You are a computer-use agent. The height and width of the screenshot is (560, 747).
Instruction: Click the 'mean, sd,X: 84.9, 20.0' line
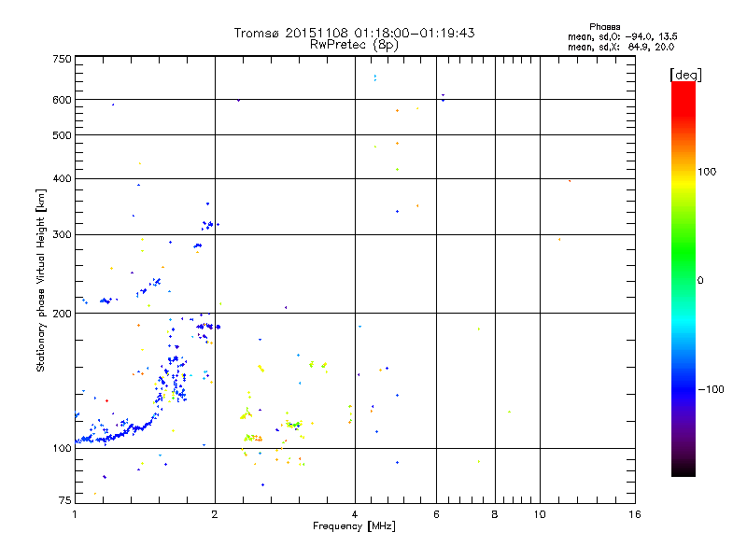[621, 47]
